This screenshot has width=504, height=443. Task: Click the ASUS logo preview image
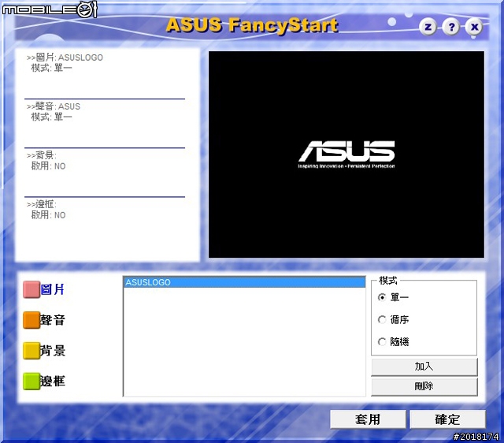click(x=346, y=154)
